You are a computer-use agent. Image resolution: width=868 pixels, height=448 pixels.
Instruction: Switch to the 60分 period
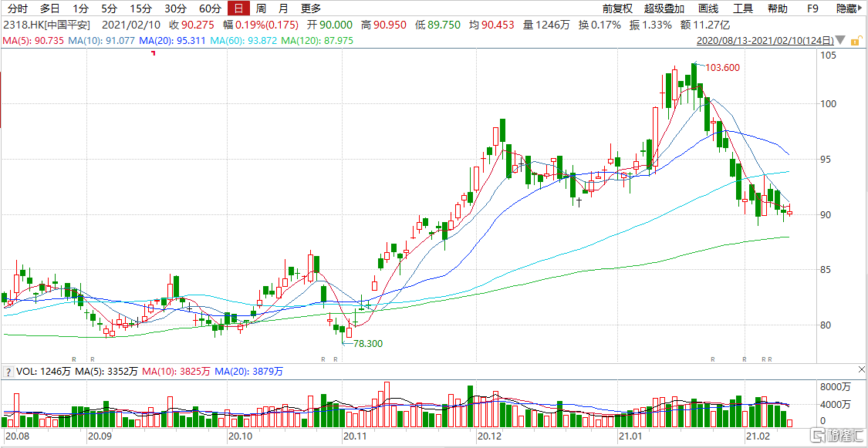(209, 8)
